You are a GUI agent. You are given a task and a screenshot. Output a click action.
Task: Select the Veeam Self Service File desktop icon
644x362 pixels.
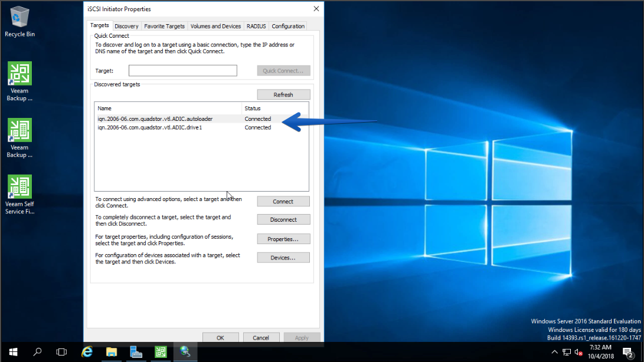[x=19, y=195]
